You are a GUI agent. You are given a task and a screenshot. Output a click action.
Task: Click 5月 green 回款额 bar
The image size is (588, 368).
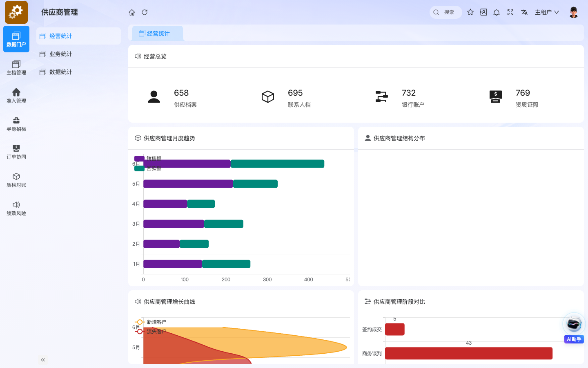click(255, 184)
